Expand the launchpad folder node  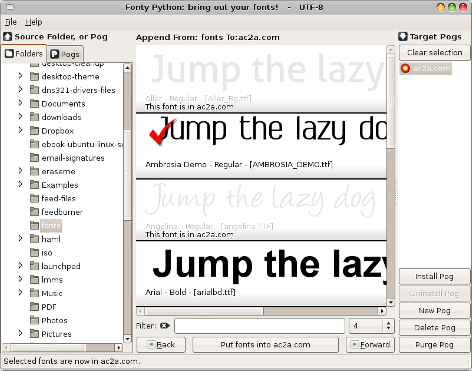(20, 265)
